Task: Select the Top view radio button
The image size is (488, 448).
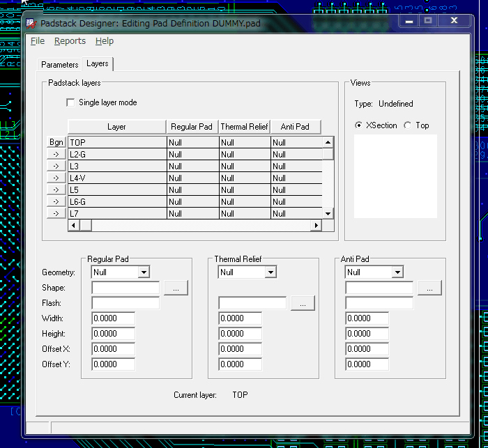Action: coord(408,126)
